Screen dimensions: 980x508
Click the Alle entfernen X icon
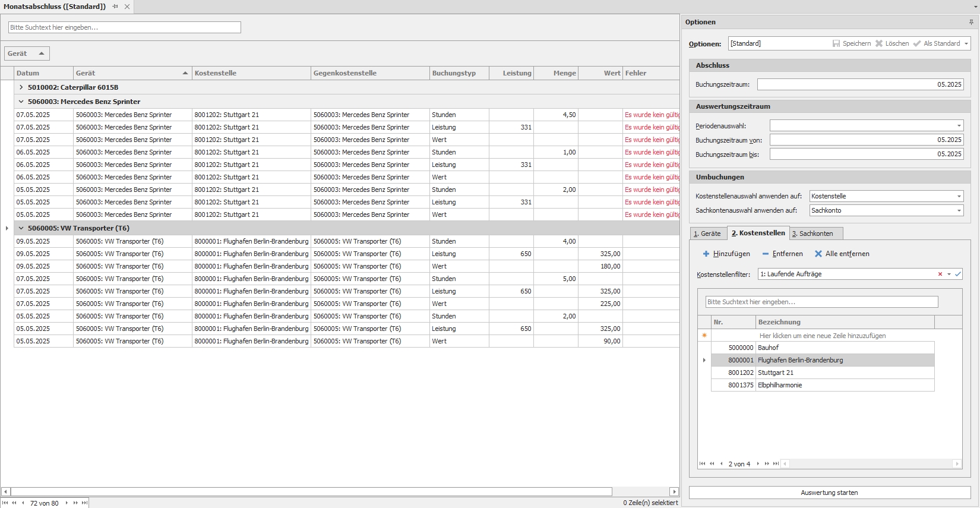(x=818, y=254)
